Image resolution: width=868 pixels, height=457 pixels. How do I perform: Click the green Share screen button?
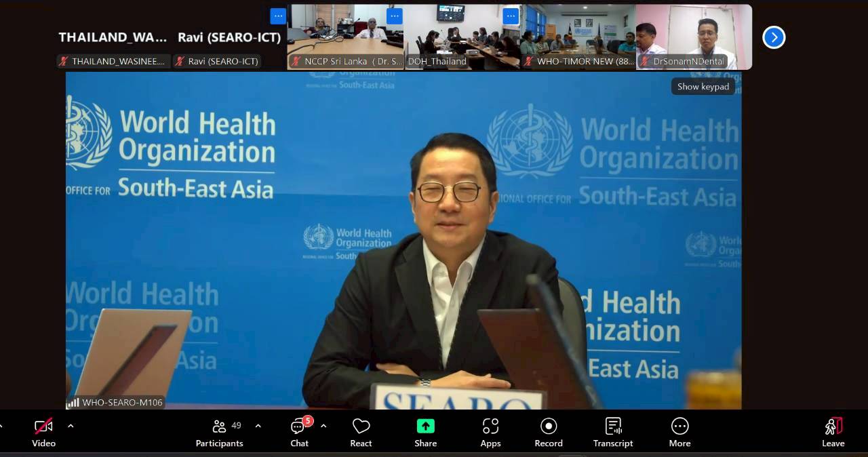(425, 433)
